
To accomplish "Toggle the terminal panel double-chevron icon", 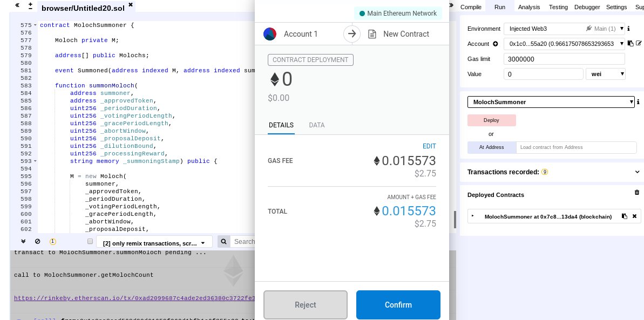I will pyautogui.click(x=23, y=242).
